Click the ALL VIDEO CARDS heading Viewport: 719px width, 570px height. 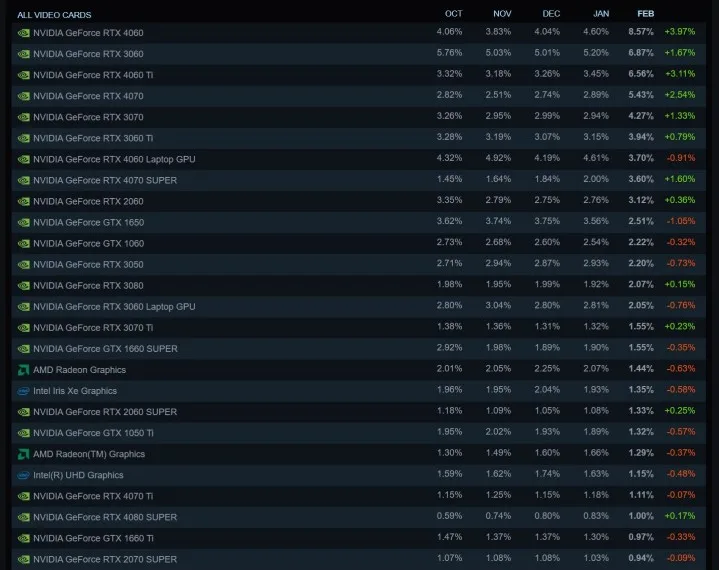coord(54,15)
